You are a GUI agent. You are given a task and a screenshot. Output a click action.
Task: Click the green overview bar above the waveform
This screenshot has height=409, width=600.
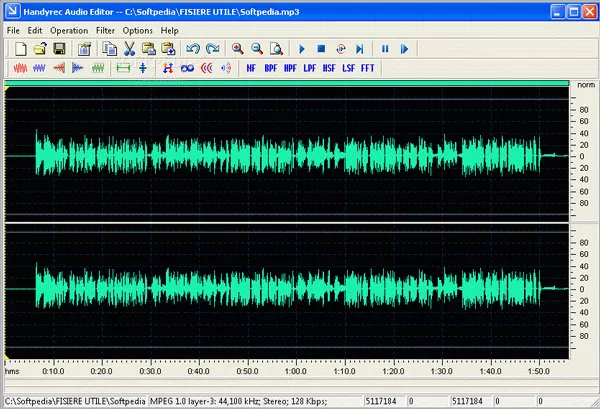[285, 83]
